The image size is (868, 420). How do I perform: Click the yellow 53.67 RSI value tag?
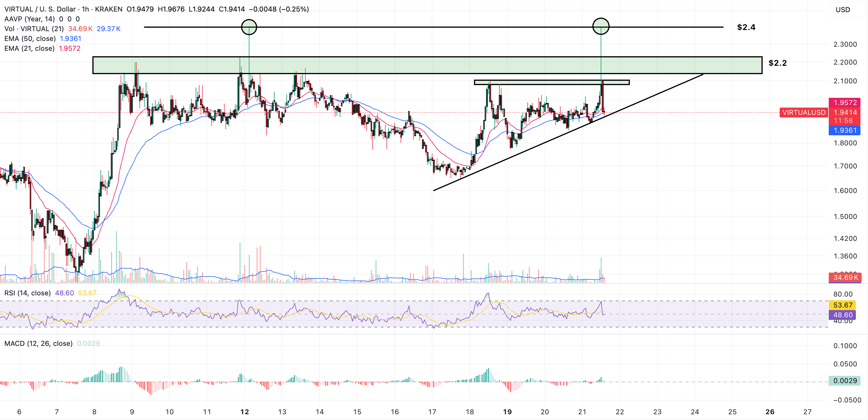pos(842,305)
